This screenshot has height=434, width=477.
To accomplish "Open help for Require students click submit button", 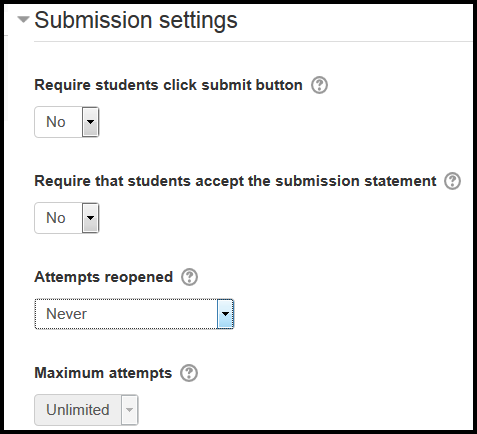I will point(319,85).
